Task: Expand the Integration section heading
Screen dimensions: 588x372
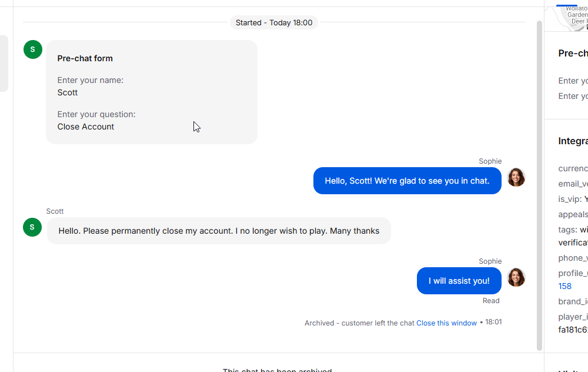Action: pyautogui.click(x=573, y=141)
